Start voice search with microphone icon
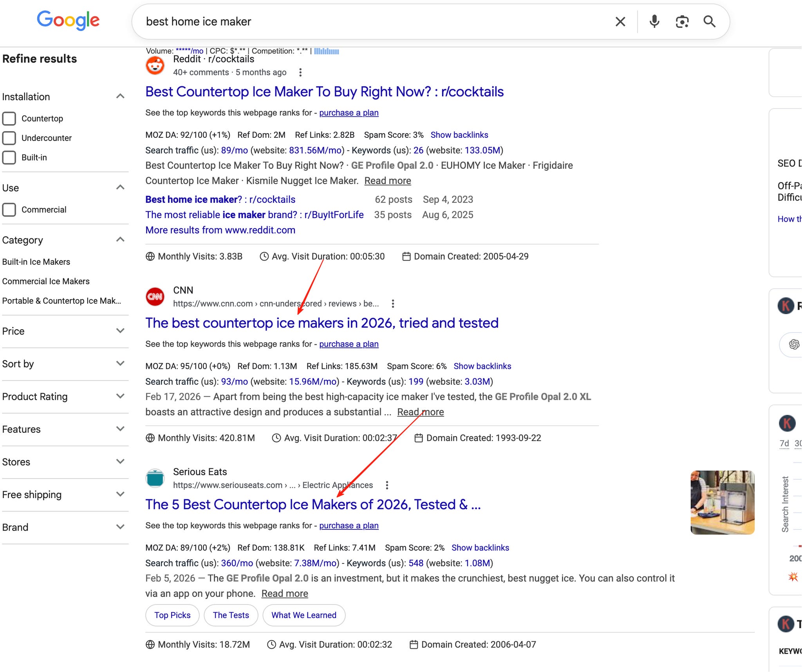Screen dimensions: 802x672 (x=654, y=22)
